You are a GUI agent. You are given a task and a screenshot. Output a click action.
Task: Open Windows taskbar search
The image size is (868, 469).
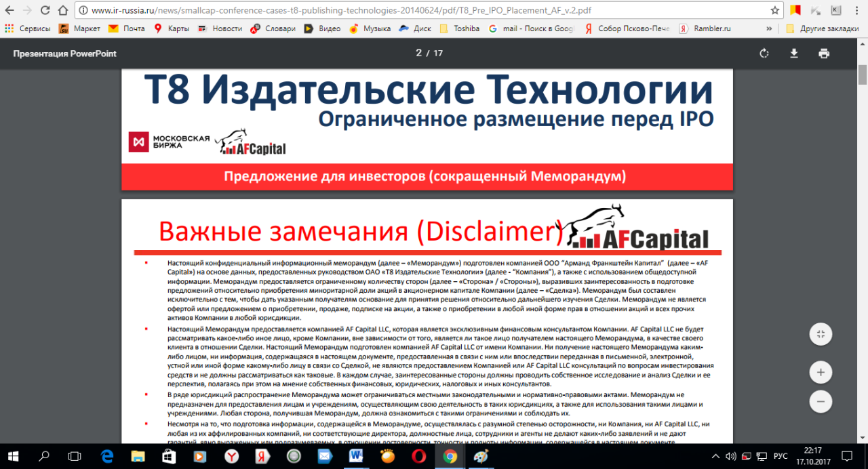(x=44, y=456)
